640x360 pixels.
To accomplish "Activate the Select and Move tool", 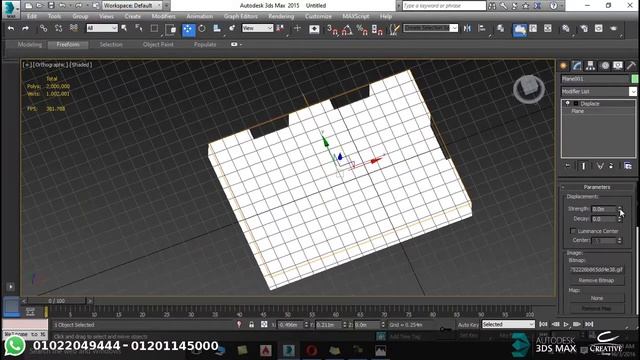I will tap(188, 29).
